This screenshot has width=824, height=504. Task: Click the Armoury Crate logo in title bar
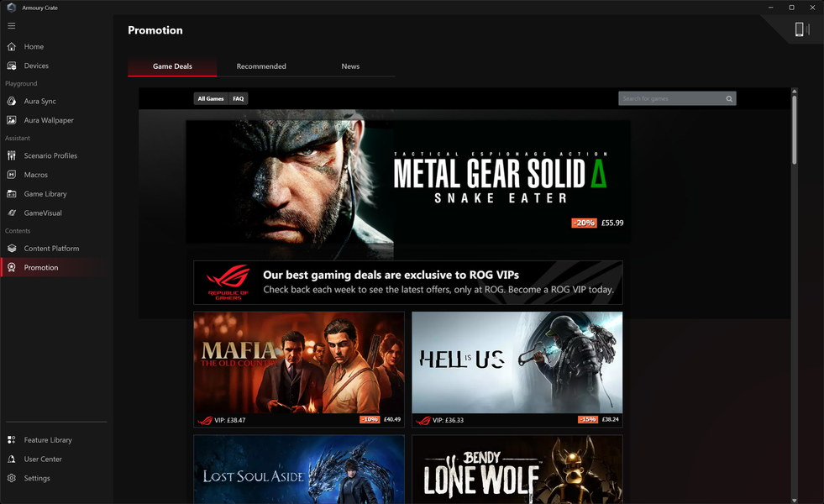coord(11,8)
